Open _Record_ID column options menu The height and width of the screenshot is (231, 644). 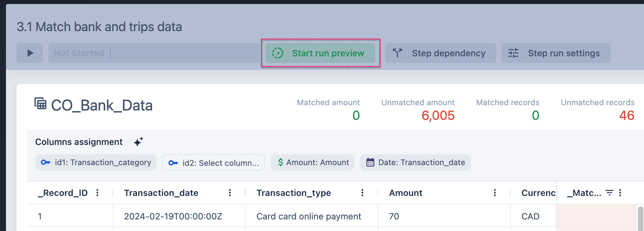tap(97, 193)
